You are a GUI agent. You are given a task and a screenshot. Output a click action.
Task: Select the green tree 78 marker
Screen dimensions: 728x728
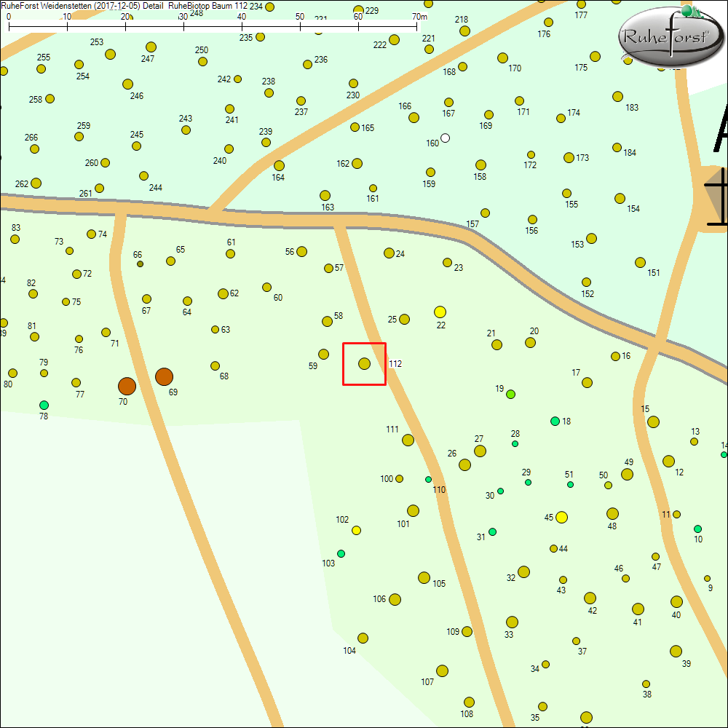coord(44,405)
